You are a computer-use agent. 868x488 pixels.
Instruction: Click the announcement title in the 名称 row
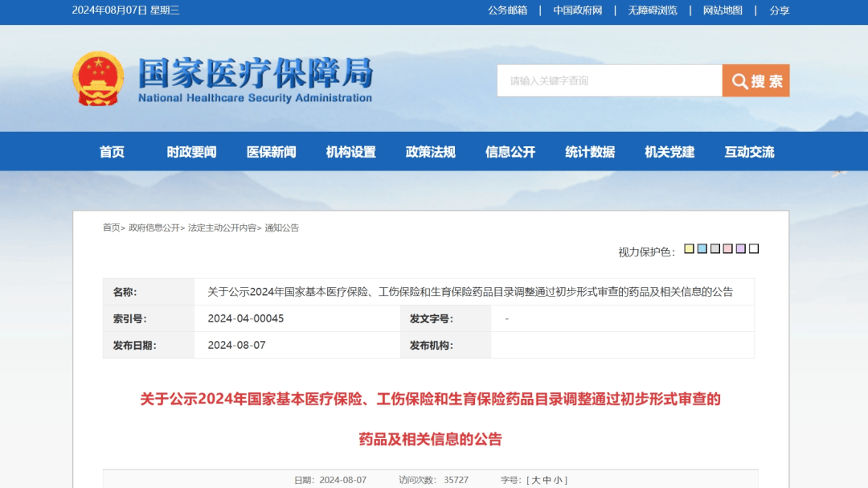(470, 292)
